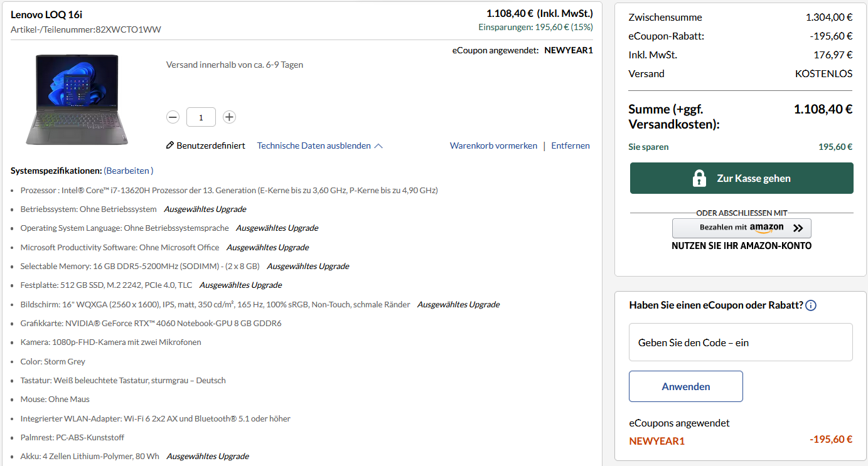This screenshot has width=868, height=466.
Task: Save cart via Warenkorb vormerken
Action: [x=493, y=145]
